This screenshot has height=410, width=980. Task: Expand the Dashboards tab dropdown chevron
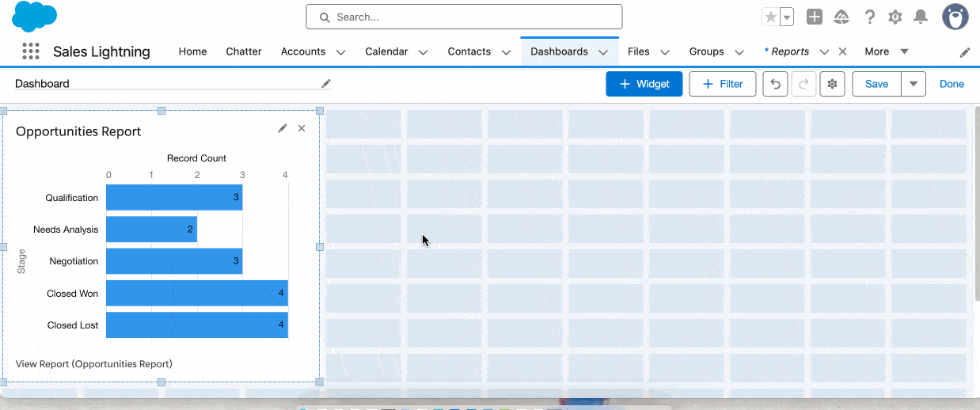pos(603,52)
